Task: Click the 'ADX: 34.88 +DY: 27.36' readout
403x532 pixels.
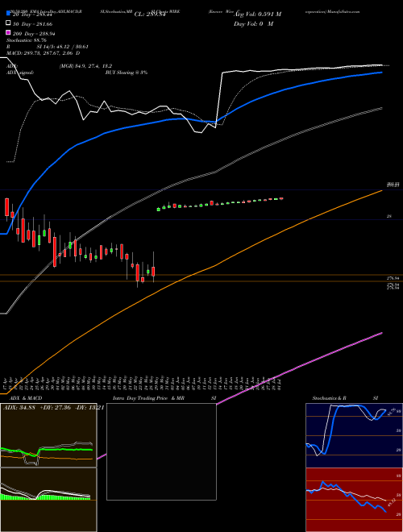Action: [x=37, y=407]
